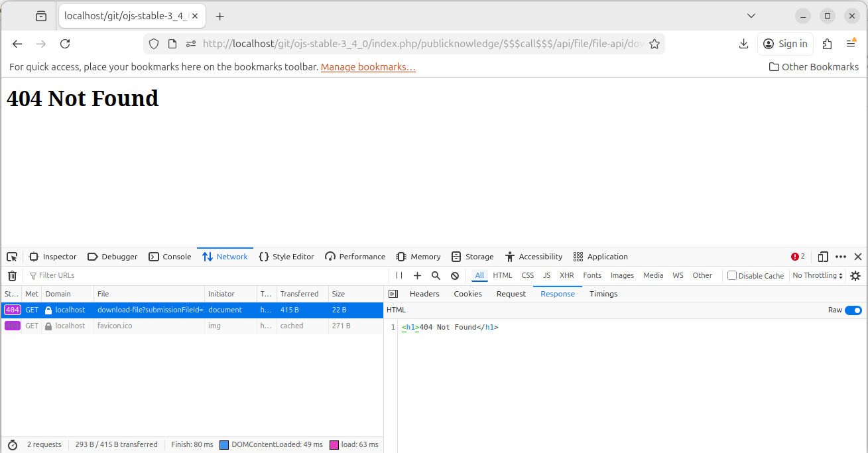Collapse the request details pane toggle
This screenshot has height=453, width=868.
[393, 294]
